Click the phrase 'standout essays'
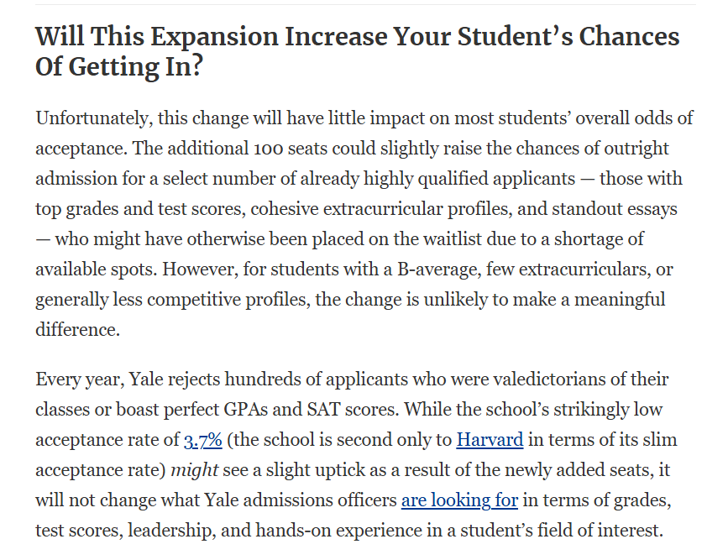728x560 pixels. tap(615, 209)
